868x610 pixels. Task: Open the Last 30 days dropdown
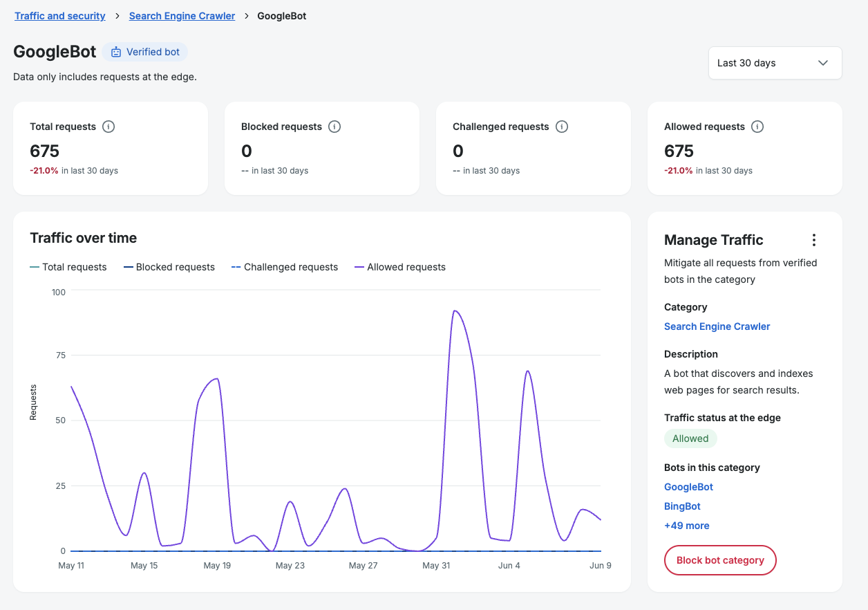(x=775, y=63)
